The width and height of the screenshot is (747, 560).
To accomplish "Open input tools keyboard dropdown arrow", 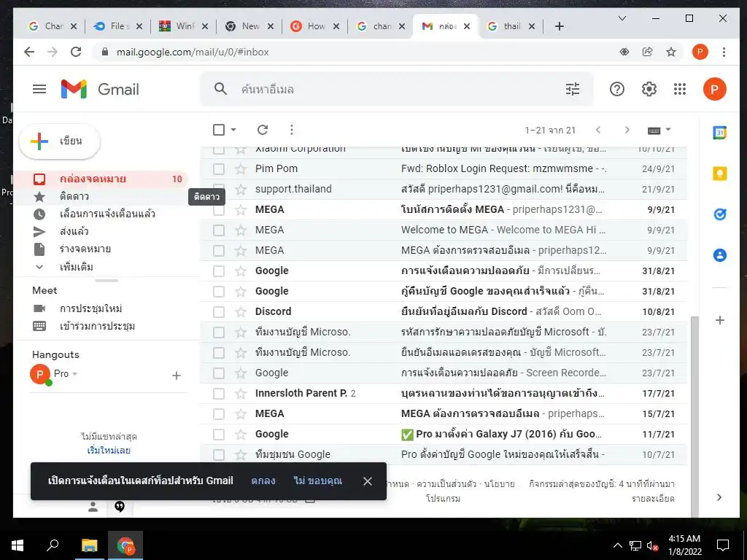I will [668, 130].
